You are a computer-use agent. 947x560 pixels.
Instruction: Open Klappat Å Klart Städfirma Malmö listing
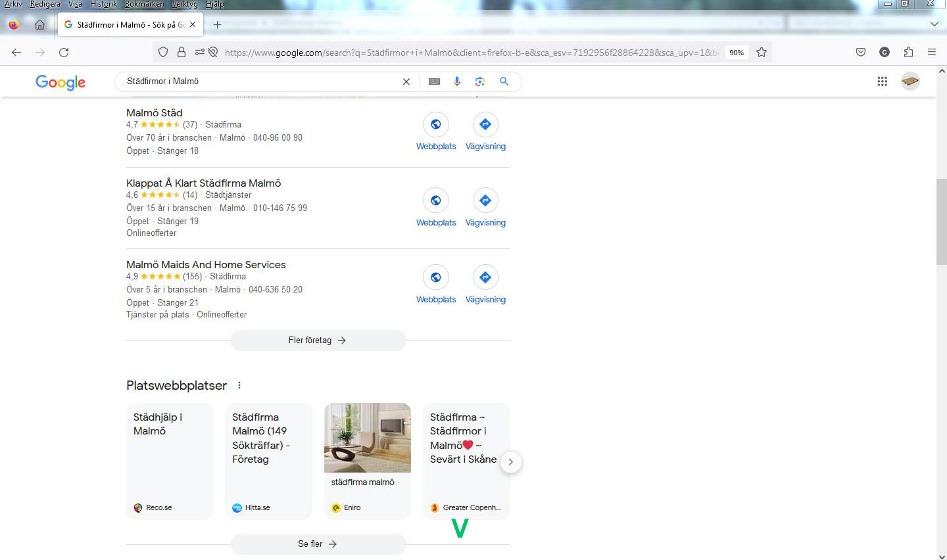click(x=204, y=183)
